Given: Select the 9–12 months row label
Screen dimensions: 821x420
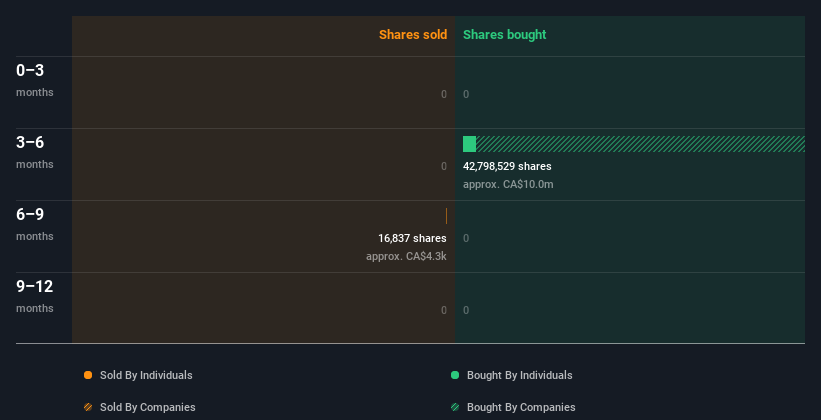Looking at the screenshot, I should pos(35,296).
